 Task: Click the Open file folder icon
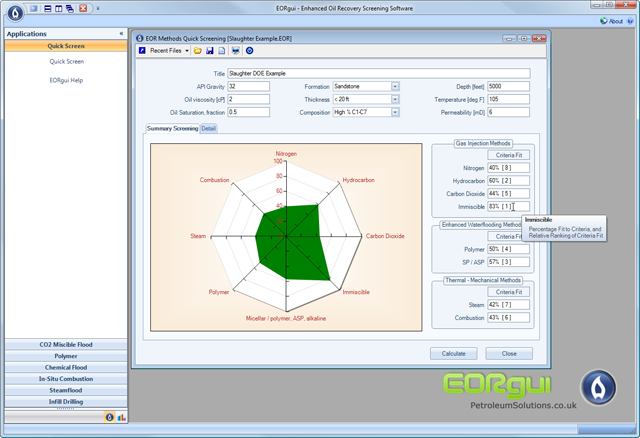pos(198,51)
